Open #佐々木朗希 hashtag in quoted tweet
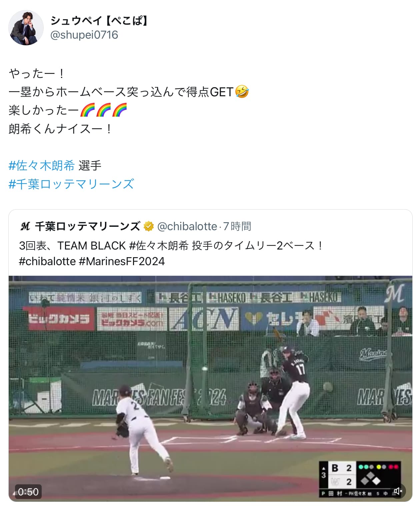 tap(159, 246)
